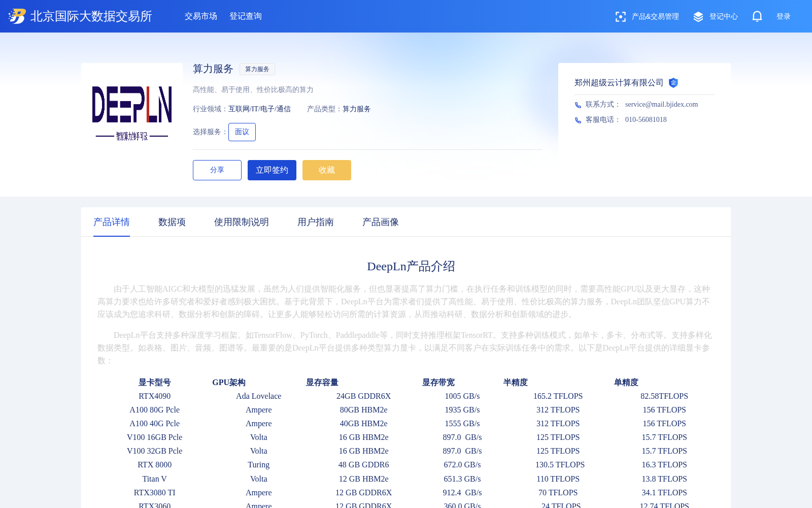Click table header 单精度

(626, 383)
